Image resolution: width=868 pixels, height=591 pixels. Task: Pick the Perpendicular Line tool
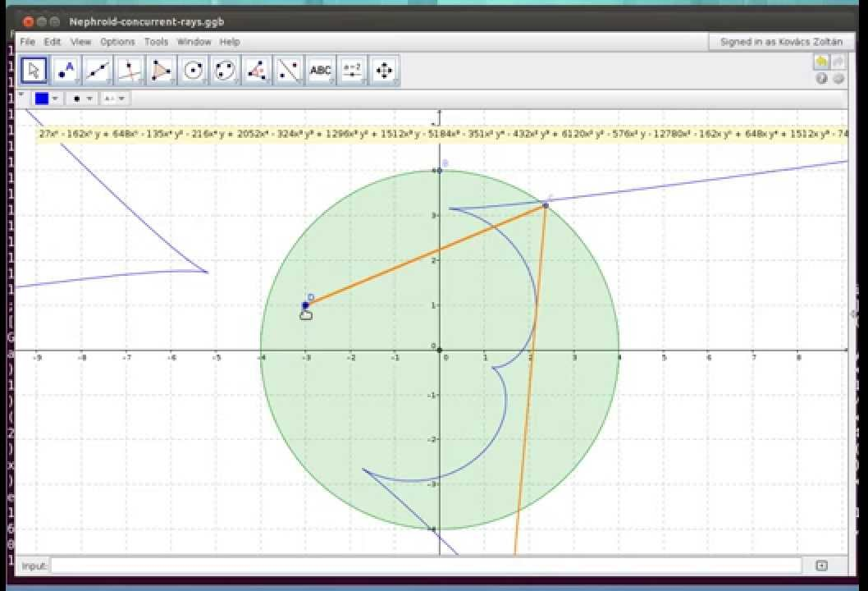130,71
